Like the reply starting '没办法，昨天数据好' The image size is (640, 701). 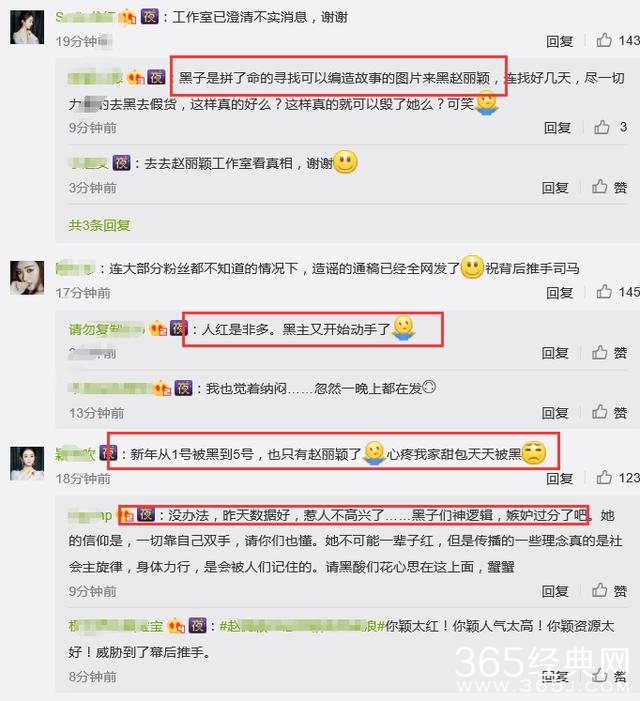pyautogui.click(x=609, y=591)
